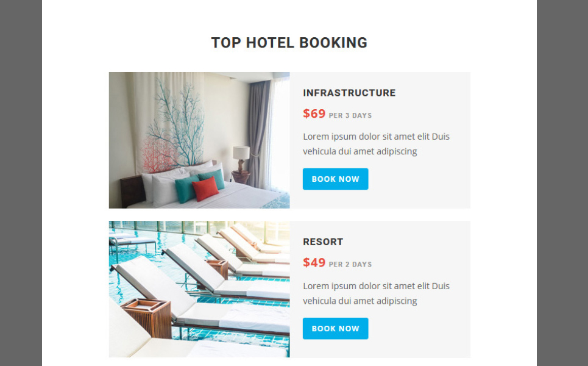This screenshot has height=366, width=588.
Task: Click the teal pillow on the bed
Action: [186, 189]
